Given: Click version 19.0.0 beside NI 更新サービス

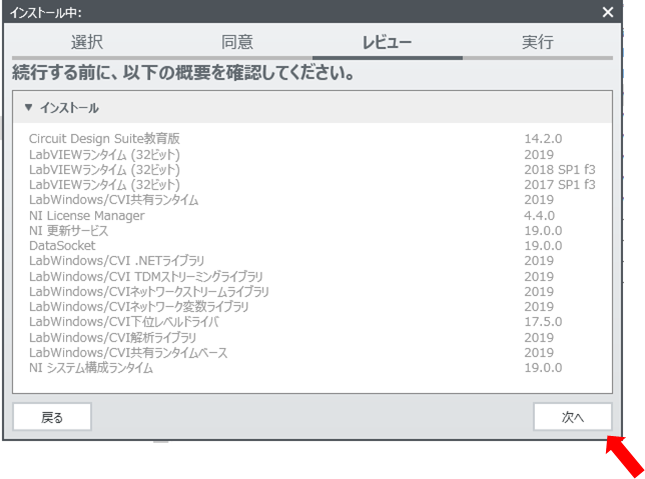Looking at the screenshot, I should point(543,230).
